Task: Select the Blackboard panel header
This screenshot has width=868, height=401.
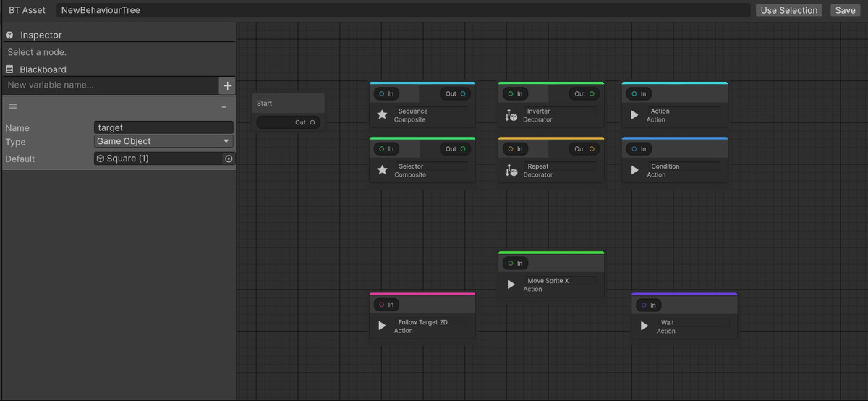Action: (43, 69)
